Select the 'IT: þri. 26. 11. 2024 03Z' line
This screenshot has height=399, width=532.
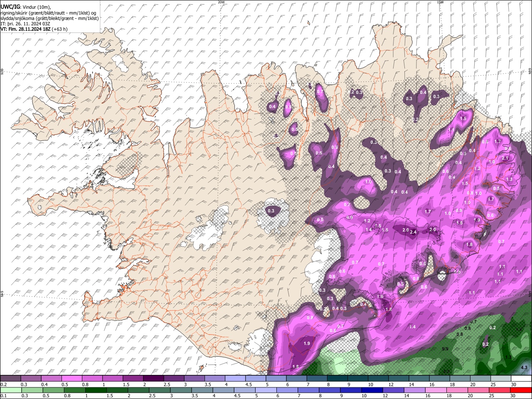pos(25,24)
